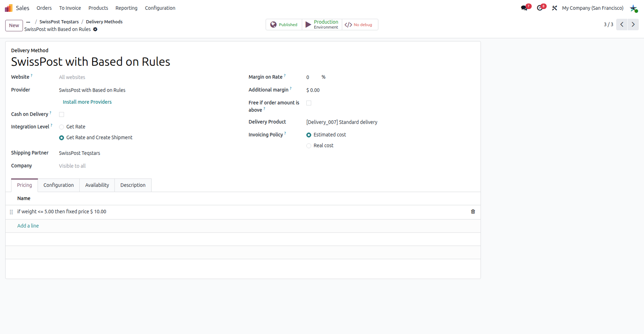Toggle the Published globe button

coord(284,25)
